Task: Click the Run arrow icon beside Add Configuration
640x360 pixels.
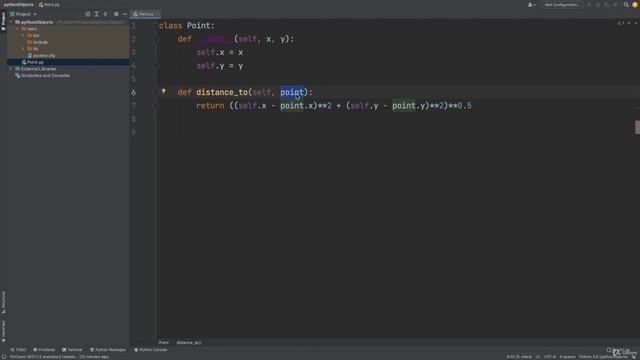Action: [x=589, y=4]
